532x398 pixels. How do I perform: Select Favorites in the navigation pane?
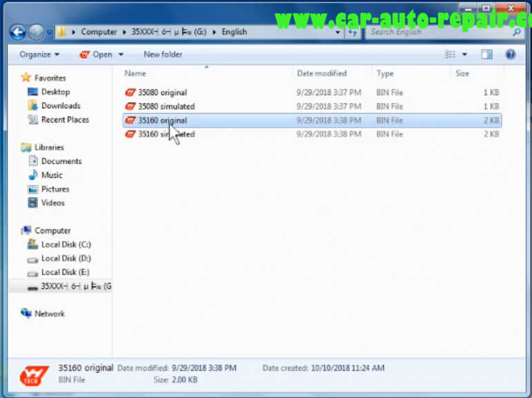pyautogui.click(x=50, y=78)
